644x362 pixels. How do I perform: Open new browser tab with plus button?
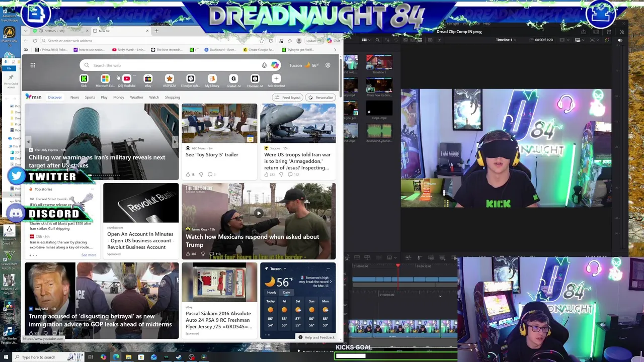click(156, 31)
